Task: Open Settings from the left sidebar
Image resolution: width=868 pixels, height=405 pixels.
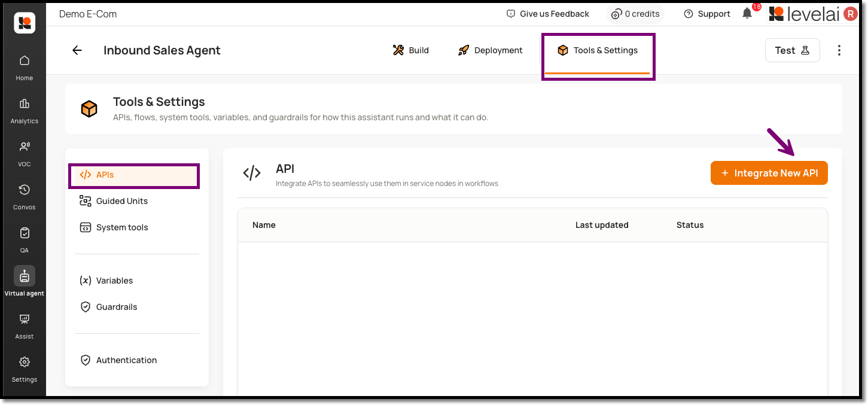Action: coord(25,369)
